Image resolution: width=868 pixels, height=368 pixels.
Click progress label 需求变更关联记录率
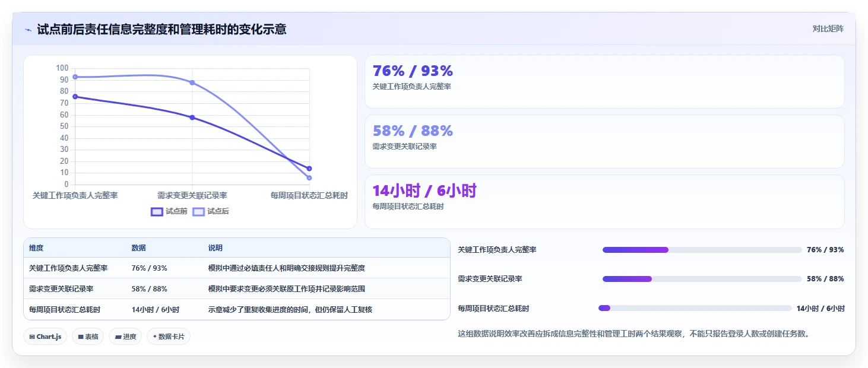click(490, 279)
